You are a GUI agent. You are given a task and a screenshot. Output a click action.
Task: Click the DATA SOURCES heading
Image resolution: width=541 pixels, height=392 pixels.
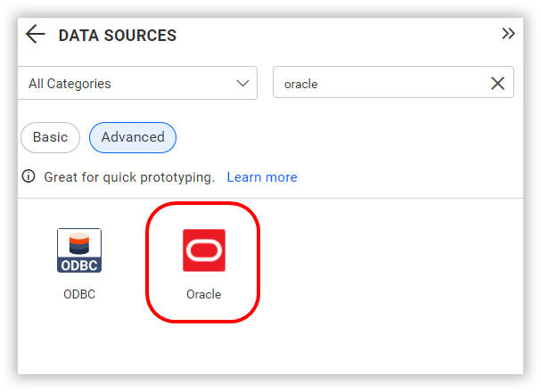click(x=118, y=35)
